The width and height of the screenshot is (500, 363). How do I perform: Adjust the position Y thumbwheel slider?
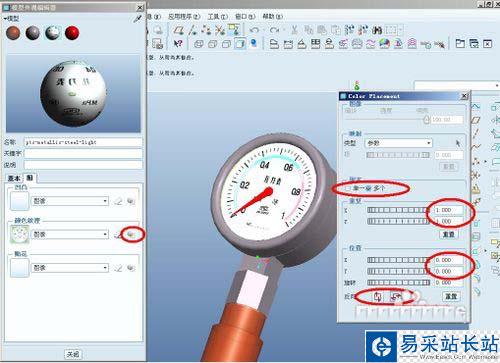(398, 271)
